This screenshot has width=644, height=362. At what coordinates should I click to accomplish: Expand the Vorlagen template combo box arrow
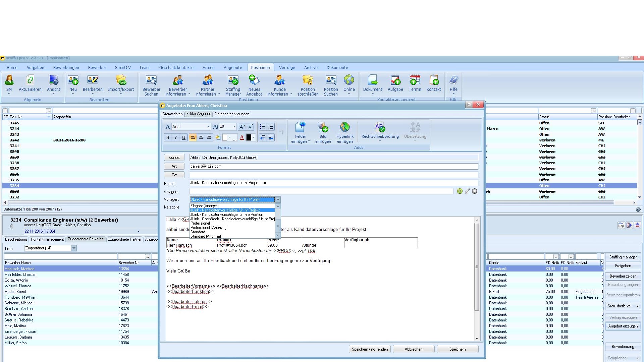(x=278, y=199)
